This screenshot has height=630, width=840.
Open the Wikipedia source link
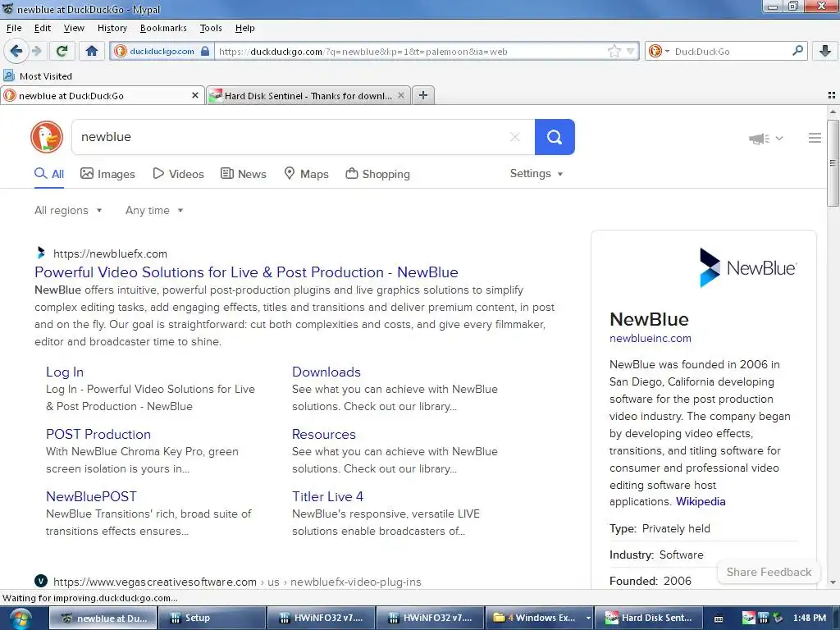coord(701,501)
